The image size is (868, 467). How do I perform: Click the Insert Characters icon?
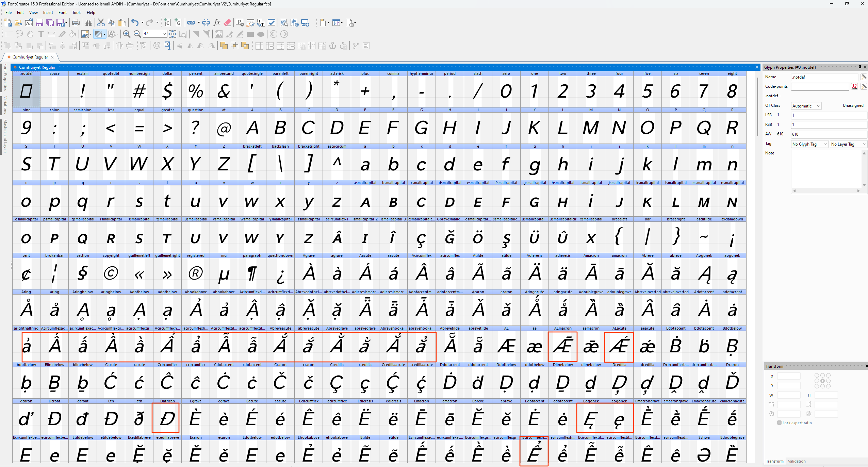tap(167, 23)
